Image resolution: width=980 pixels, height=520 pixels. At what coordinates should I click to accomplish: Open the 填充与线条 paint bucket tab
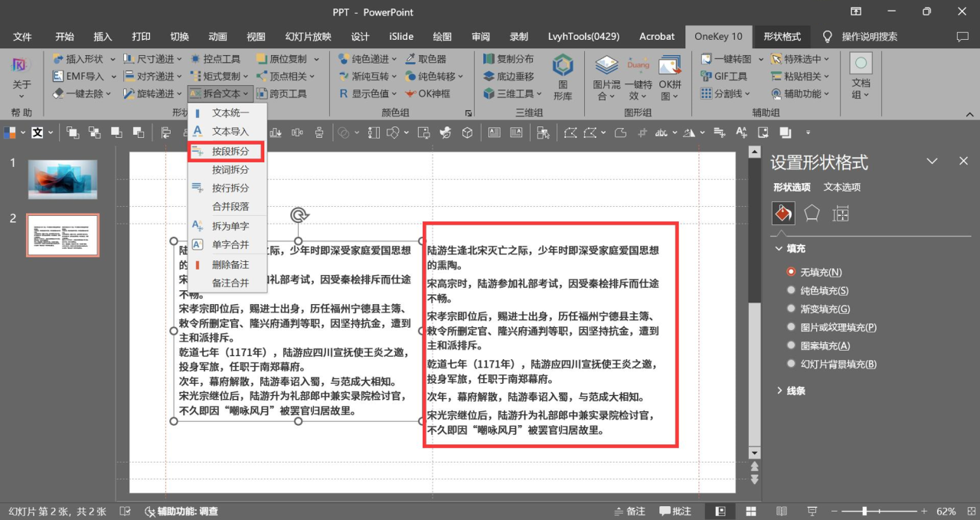click(x=783, y=214)
